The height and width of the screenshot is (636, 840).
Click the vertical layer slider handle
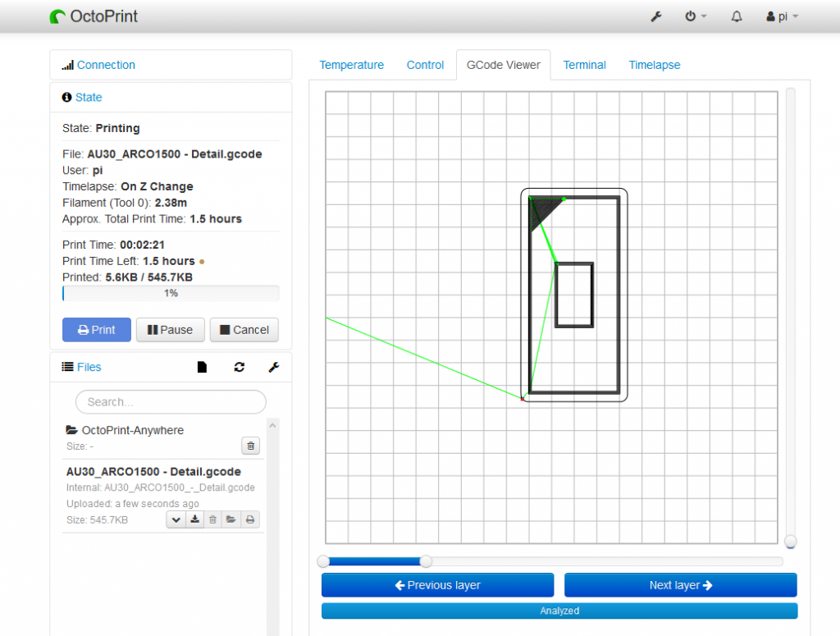(x=790, y=542)
